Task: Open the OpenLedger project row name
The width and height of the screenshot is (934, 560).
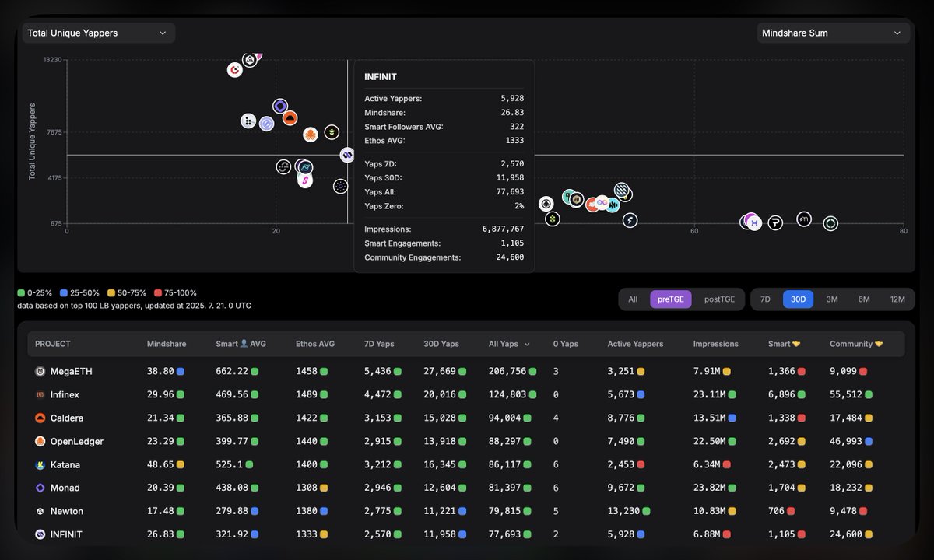Action: click(77, 442)
